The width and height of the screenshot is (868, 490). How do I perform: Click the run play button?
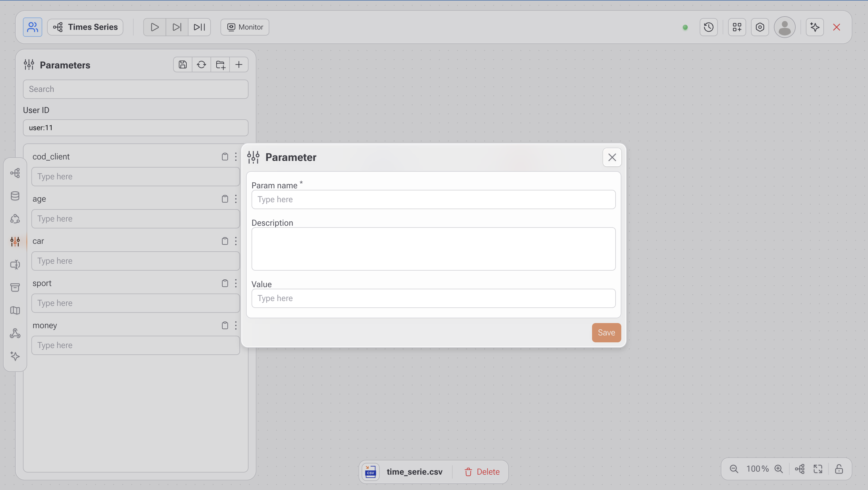pyautogui.click(x=155, y=27)
